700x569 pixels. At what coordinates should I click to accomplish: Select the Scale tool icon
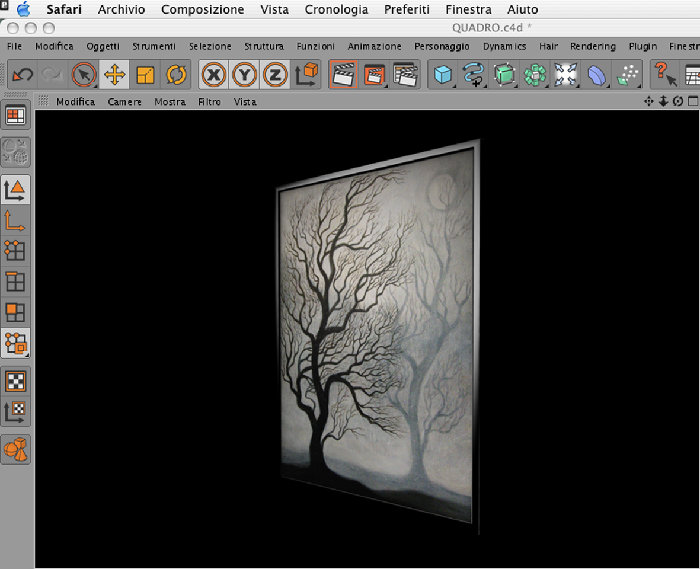click(x=145, y=75)
